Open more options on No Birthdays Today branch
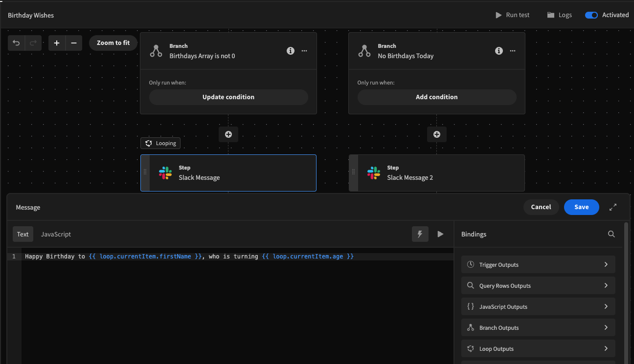 pos(513,51)
